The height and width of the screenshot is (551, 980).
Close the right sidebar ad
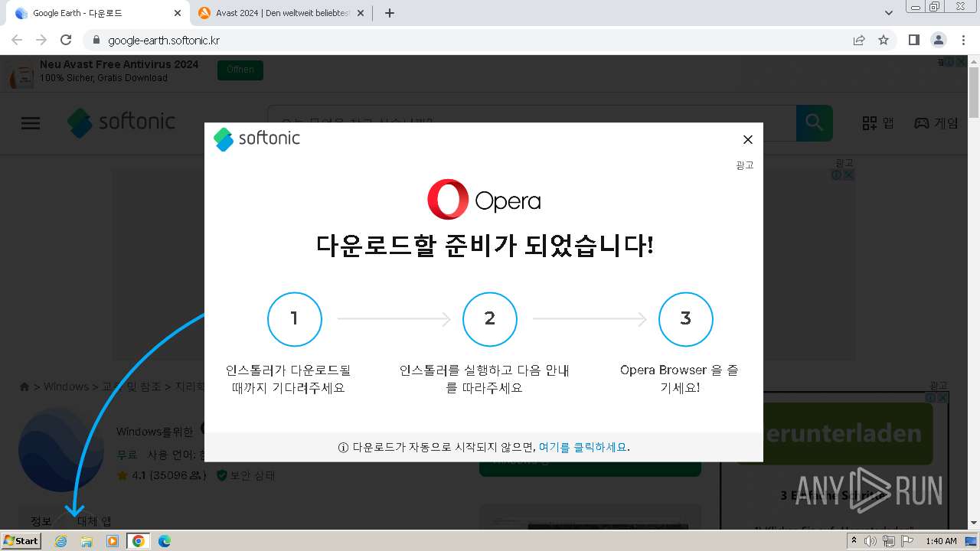pyautogui.click(x=942, y=398)
